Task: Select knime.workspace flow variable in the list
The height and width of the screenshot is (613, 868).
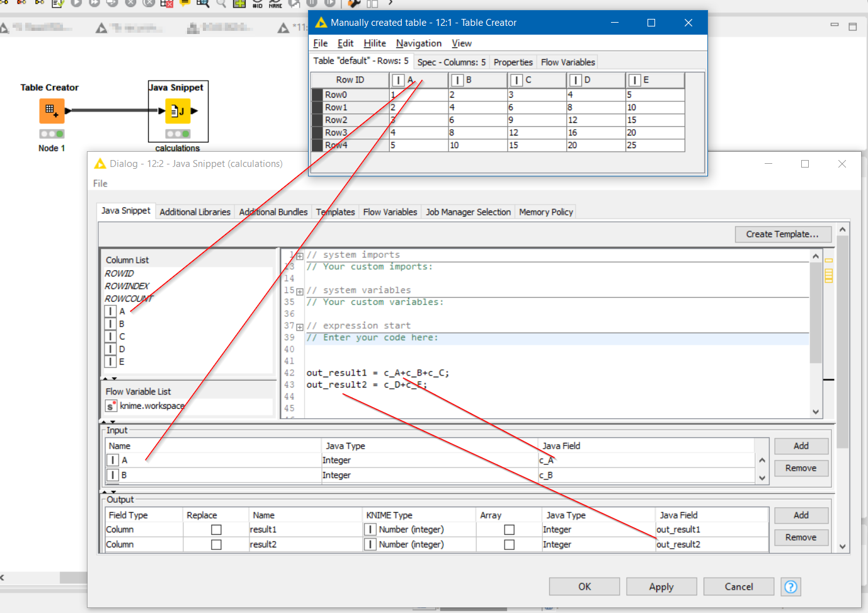Action: [151, 406]
